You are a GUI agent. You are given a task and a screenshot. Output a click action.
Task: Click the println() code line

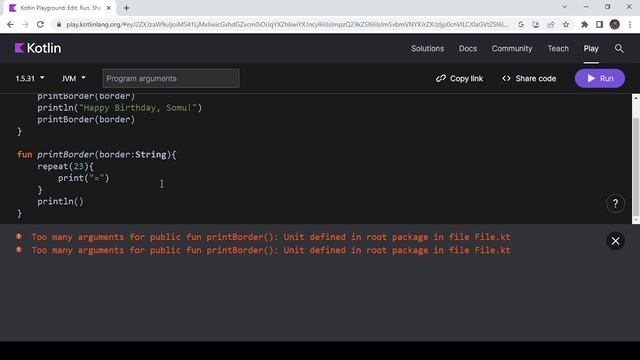pos(60,202)
